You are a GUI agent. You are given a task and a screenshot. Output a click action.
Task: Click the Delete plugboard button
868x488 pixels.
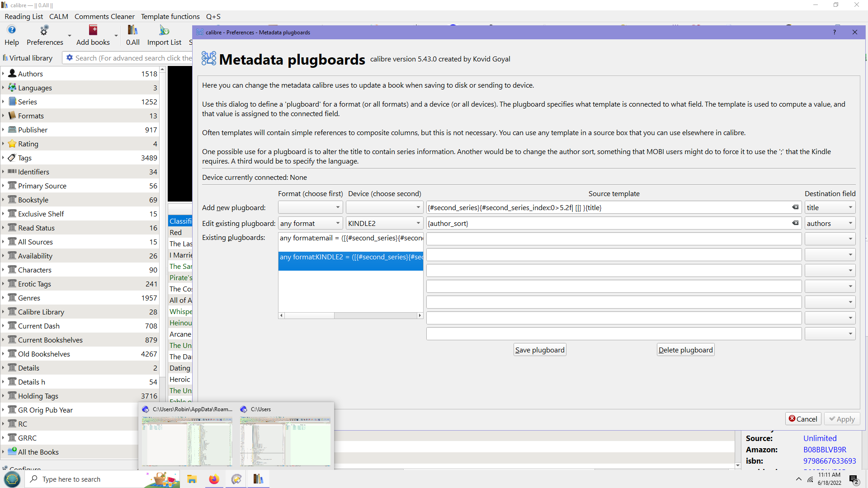pyautogui.click(x=685, y=350)
